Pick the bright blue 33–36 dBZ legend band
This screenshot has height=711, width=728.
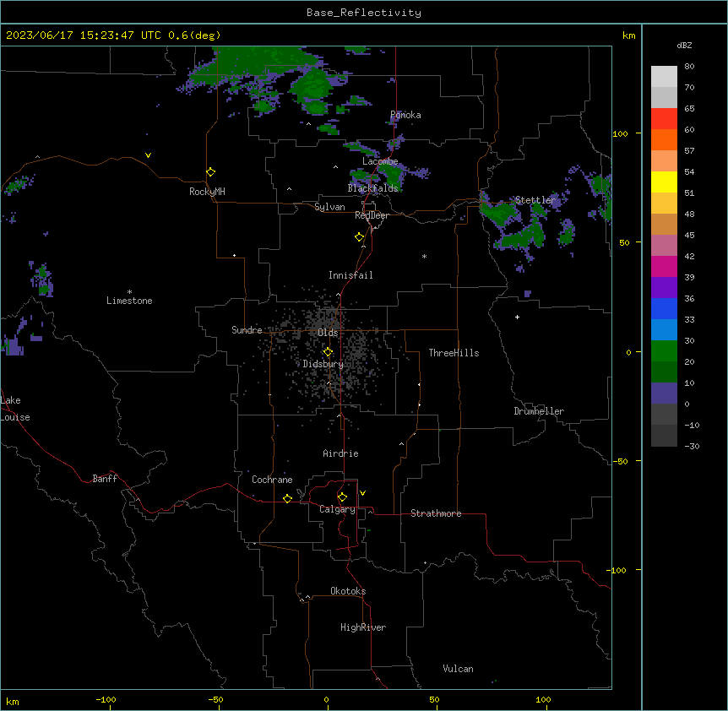664,308
